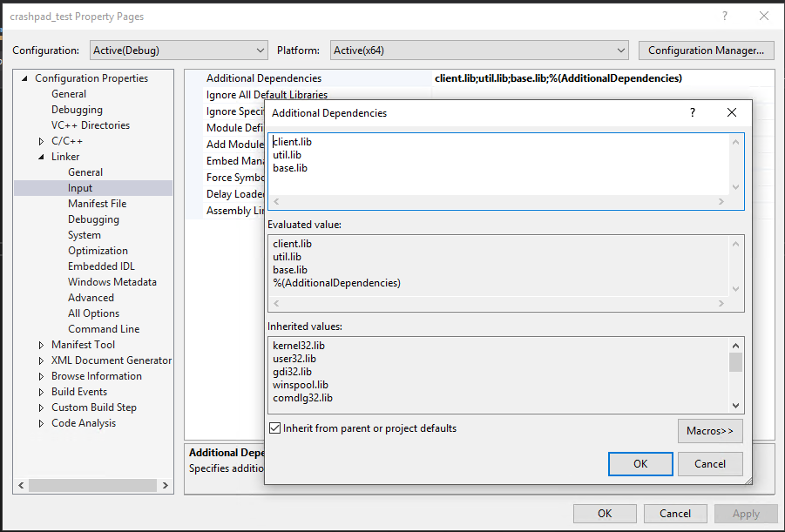785x532 pixels.
Task: Enable Inherit from parent or project defaults
Action: 276,428
